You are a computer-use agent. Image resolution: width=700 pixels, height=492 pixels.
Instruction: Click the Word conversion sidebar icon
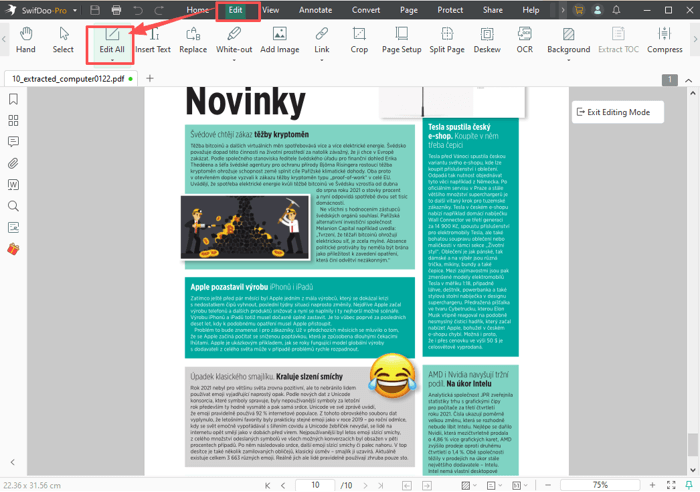tap(13, 185)
